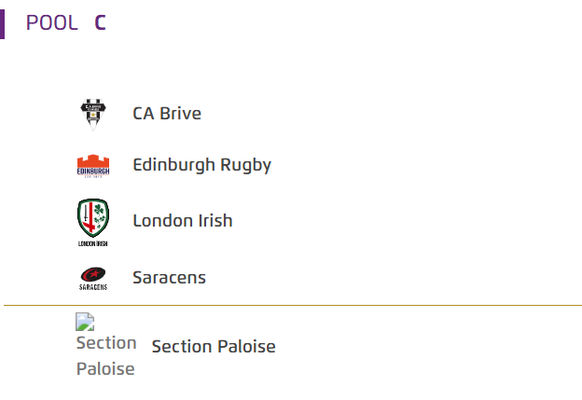Click the SARACENS wordmark under the emblem
Screen dimensions: 582x400
pyautogui.click(x=93, y=287)
